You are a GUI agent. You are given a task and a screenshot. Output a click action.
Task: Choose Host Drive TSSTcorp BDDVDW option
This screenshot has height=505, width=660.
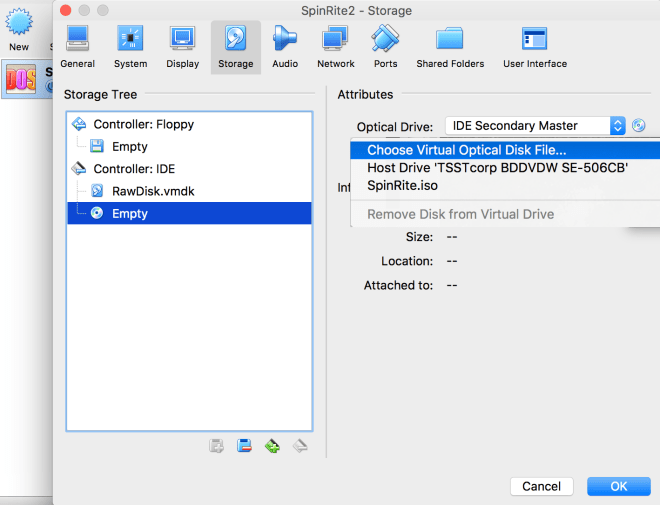click(497, 168)
